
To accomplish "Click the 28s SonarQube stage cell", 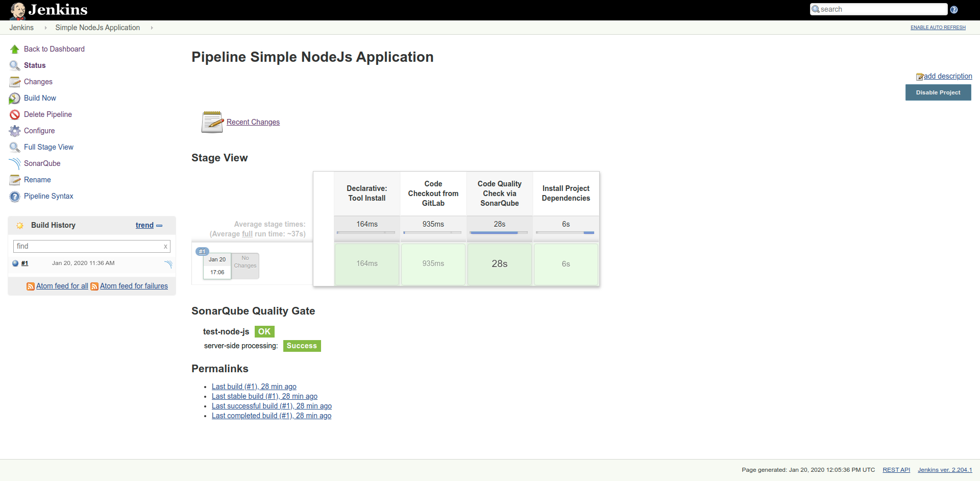I will click(499, 264).
